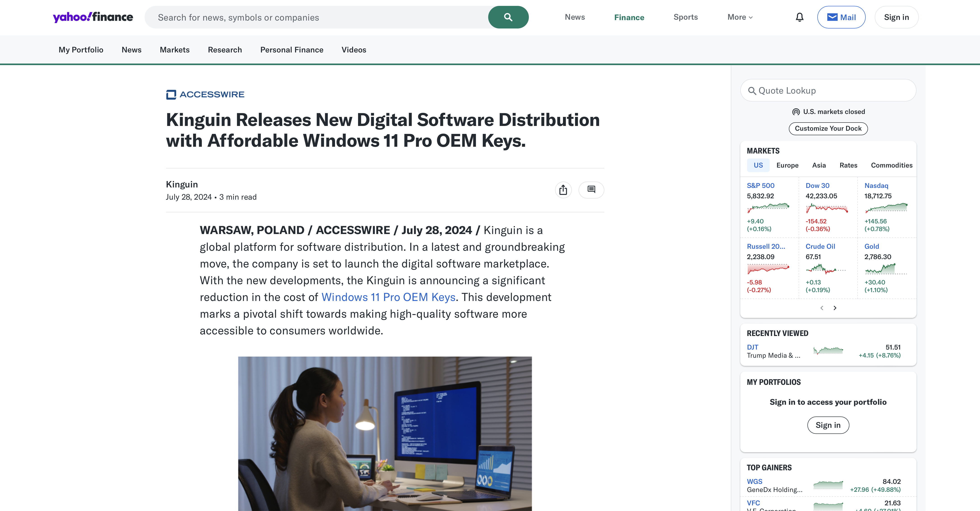The width and height of the screenshot is (980, 511).
Task: Click Sign in under My Portfolios
Action: click(828, 425)
